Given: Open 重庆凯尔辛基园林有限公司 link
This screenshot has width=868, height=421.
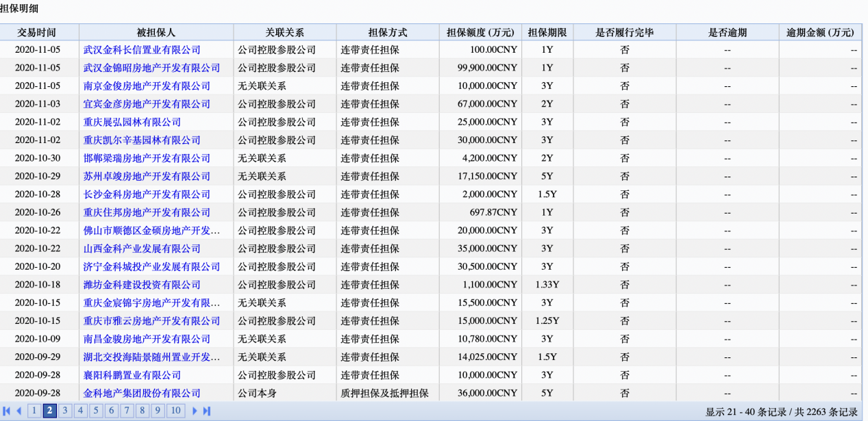Looking at the screenshot, I should pos(142,140).
